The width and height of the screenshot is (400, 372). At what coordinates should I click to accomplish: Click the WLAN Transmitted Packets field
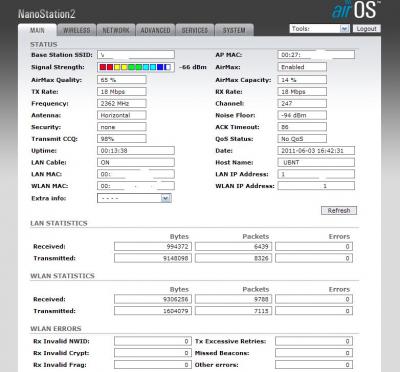coord(233,311)
